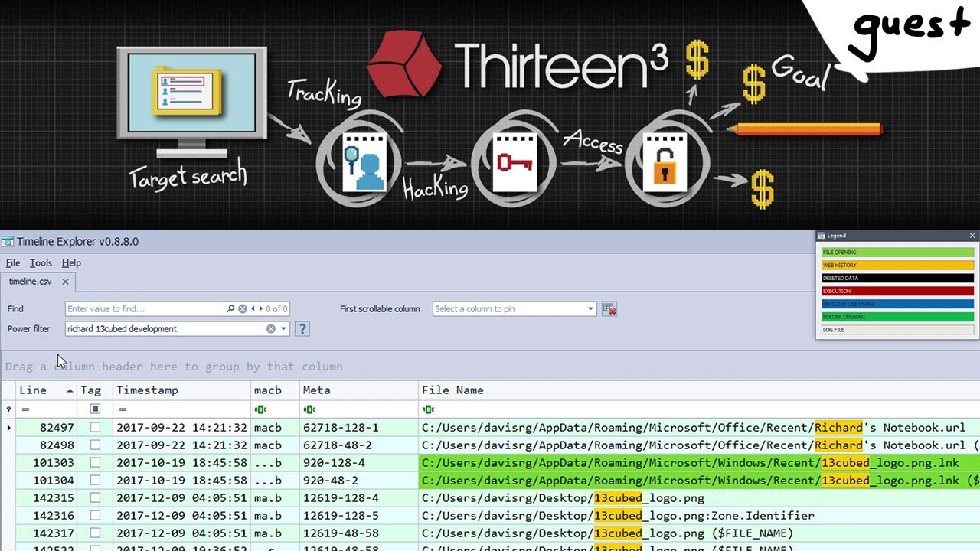
Task: Go to previous find result arrow
Action: (x=253, y=309)
